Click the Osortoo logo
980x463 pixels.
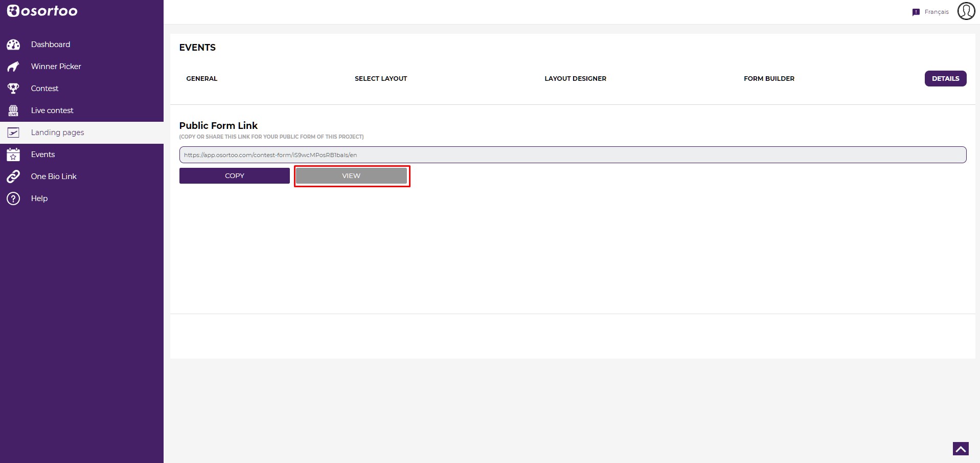point(42,11)
